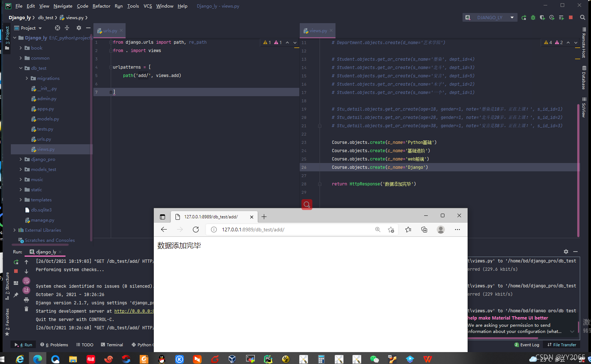Viewport: 591px width, 364px height.
Task: Select manage.py in project tree
Action: click(40, 220)
